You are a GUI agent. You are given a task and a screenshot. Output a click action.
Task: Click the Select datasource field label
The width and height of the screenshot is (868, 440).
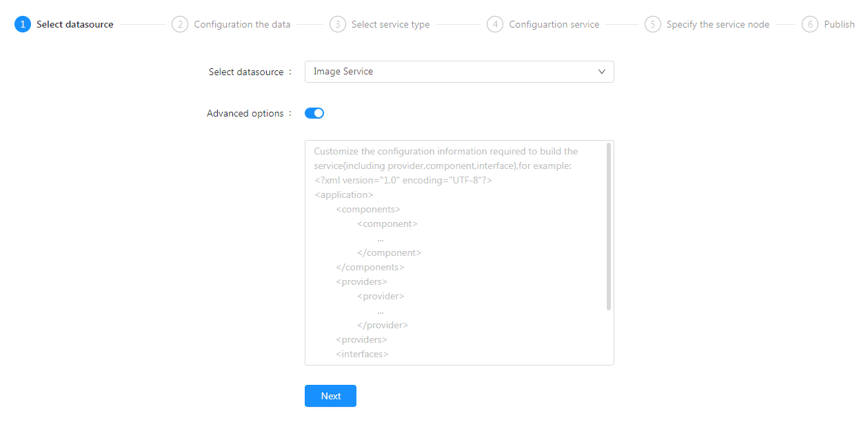[246, 72]
